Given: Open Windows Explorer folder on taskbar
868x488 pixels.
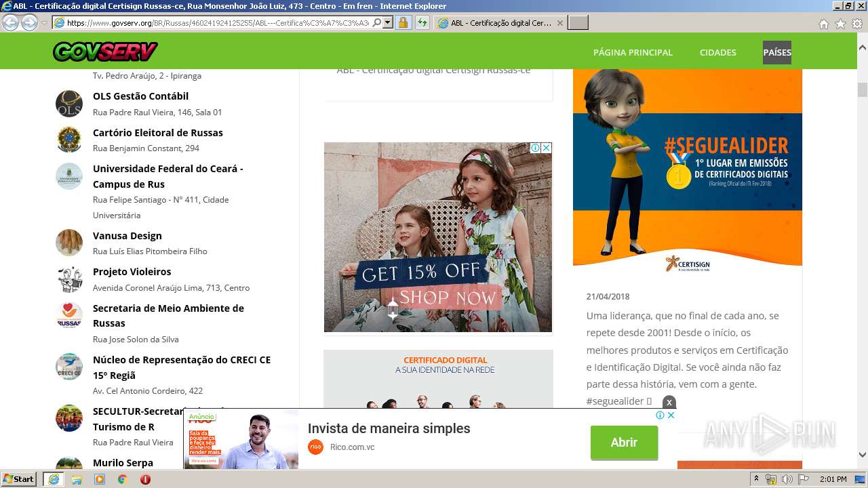Looking at the screenshot, I should pyautogui.click(x=77, y=479).
